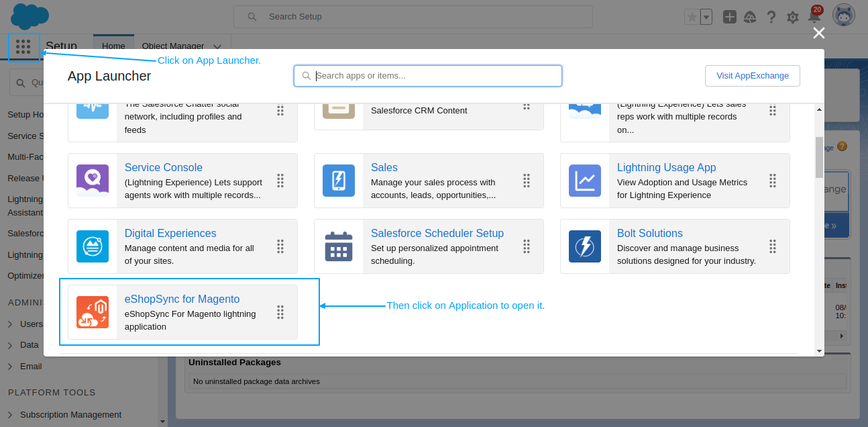The height and width of the screenshot is (427, 868).
Task: Click the App Launcher scroll down arrow
Action: pos(819,351)
